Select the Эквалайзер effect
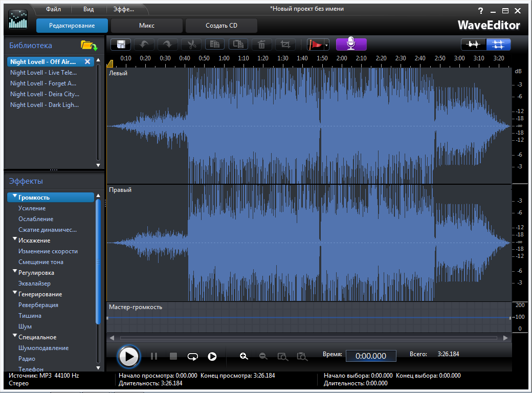 click(x=34, y=283)
